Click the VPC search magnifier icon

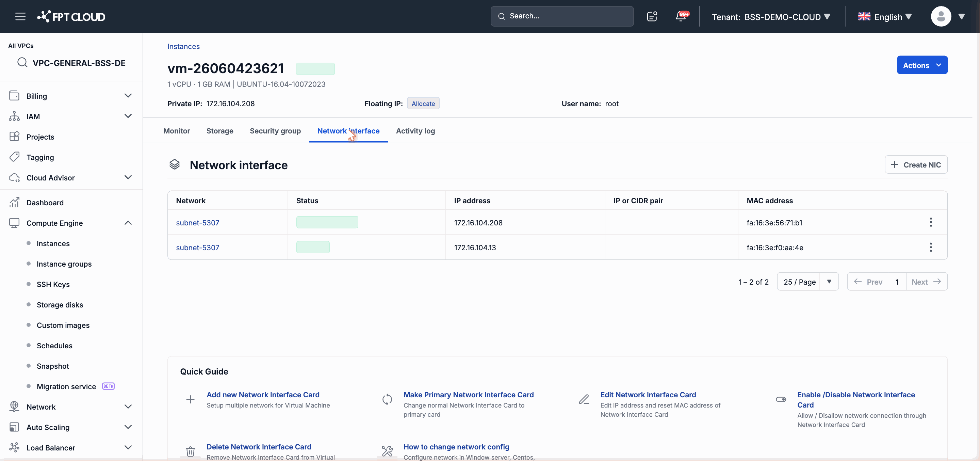pos(22,62)
